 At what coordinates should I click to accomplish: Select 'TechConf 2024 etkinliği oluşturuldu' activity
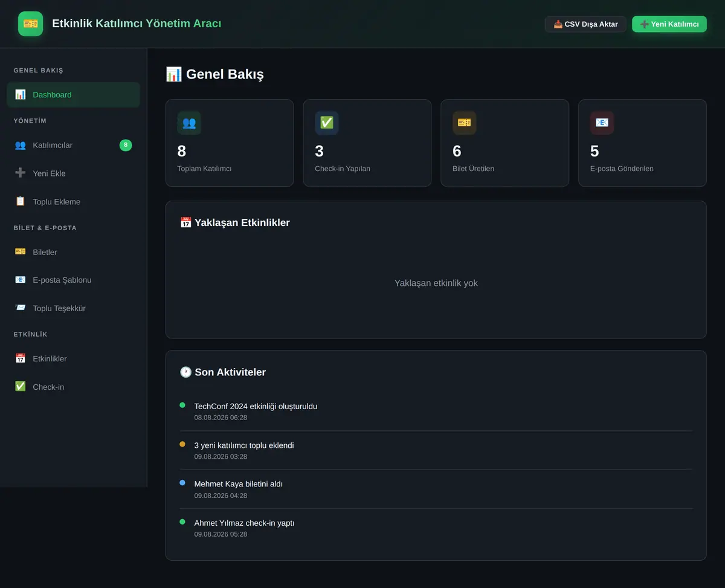click(256, 406)
